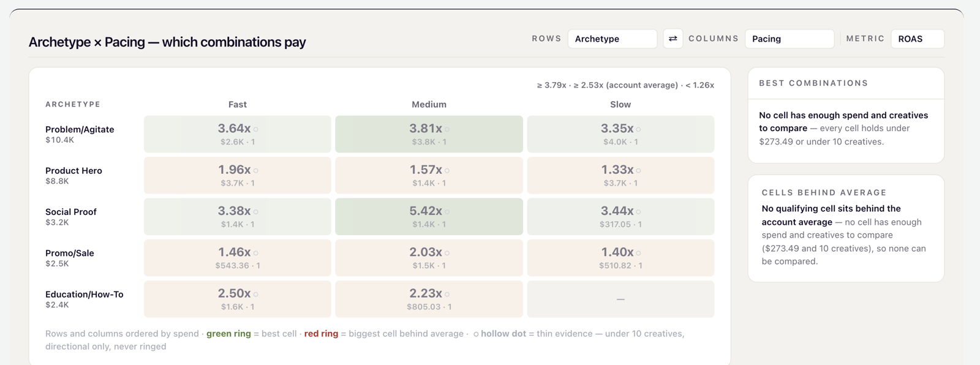Click the Cells Behind Average panel heading
The width and height of the screenshot is (980, 365).
(824, 192)
